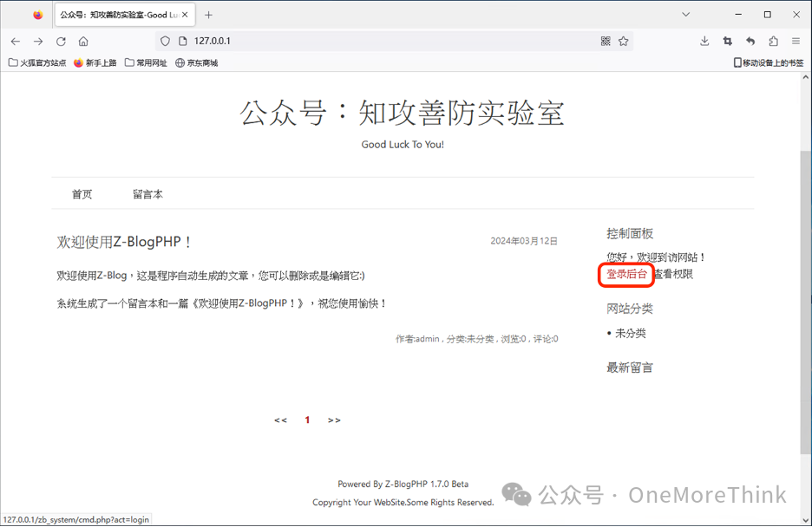Click the 作者:admin post meta line
812x527 pixels.
[477, 339]
